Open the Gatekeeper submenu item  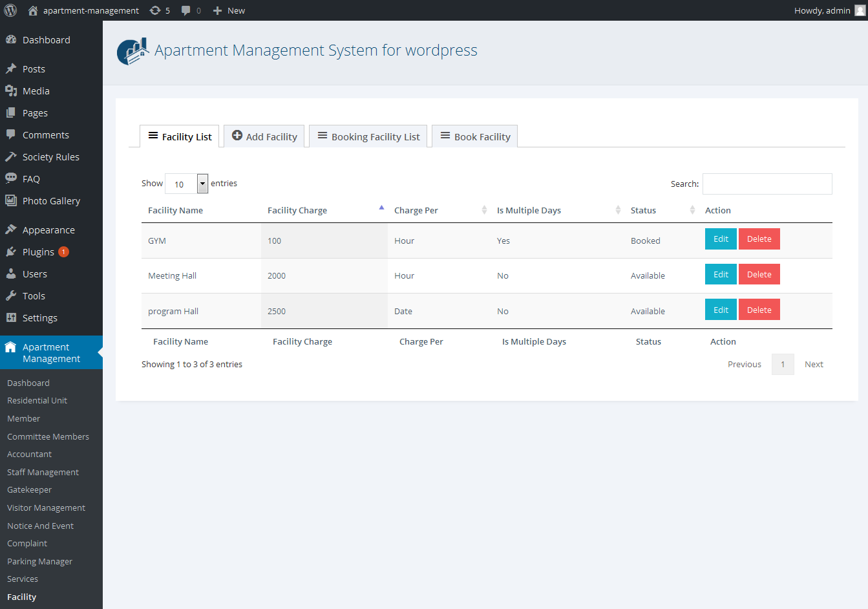tap(29, 490)
